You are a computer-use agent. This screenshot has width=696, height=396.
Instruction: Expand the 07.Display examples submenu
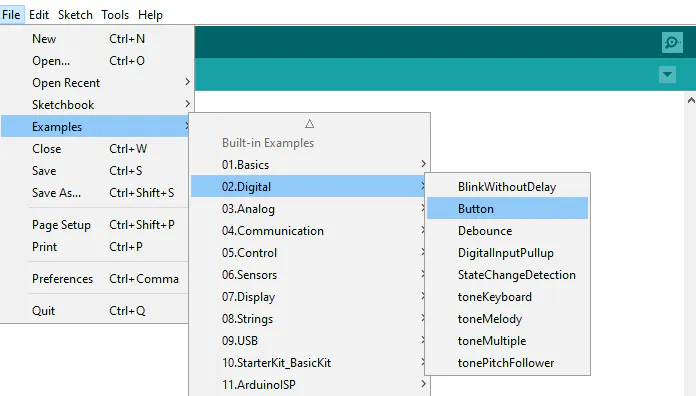point(308,297)
